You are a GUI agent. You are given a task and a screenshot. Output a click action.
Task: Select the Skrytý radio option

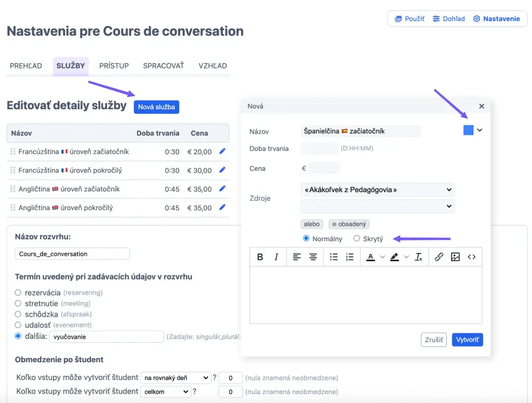coord(356,239)
